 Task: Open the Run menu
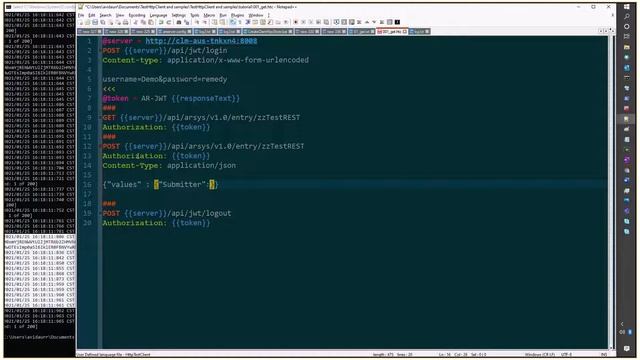tap(223, 15)
